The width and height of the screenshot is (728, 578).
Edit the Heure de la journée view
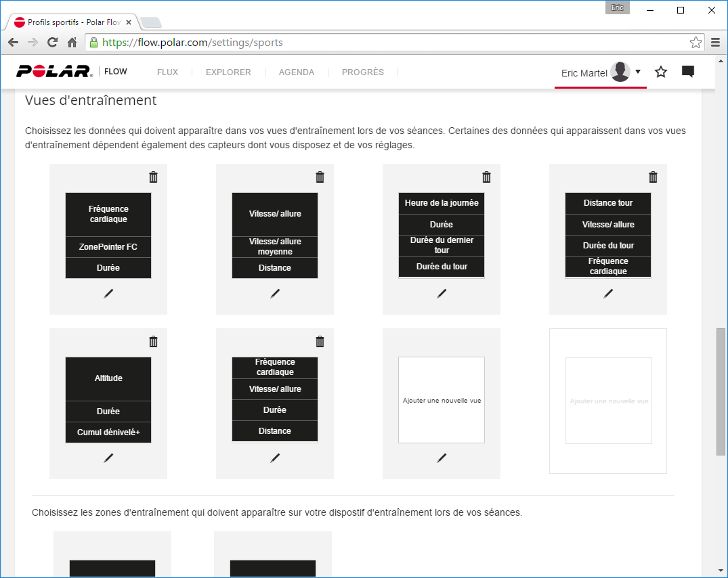pyautogui.click(x=442, y=294)
